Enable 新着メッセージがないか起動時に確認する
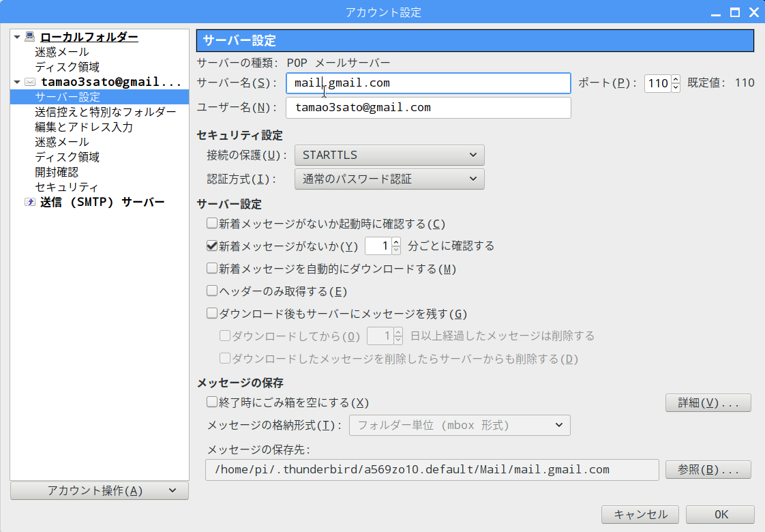 (212, 224)
